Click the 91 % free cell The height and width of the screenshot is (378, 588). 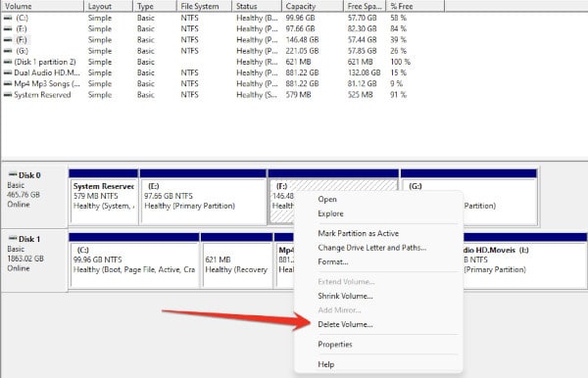click(398, 94)
